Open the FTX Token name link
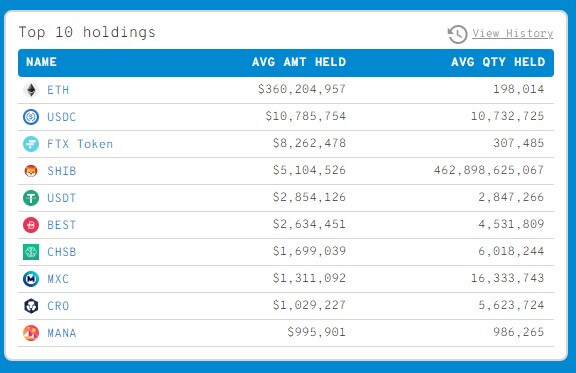 coord(80,144)
